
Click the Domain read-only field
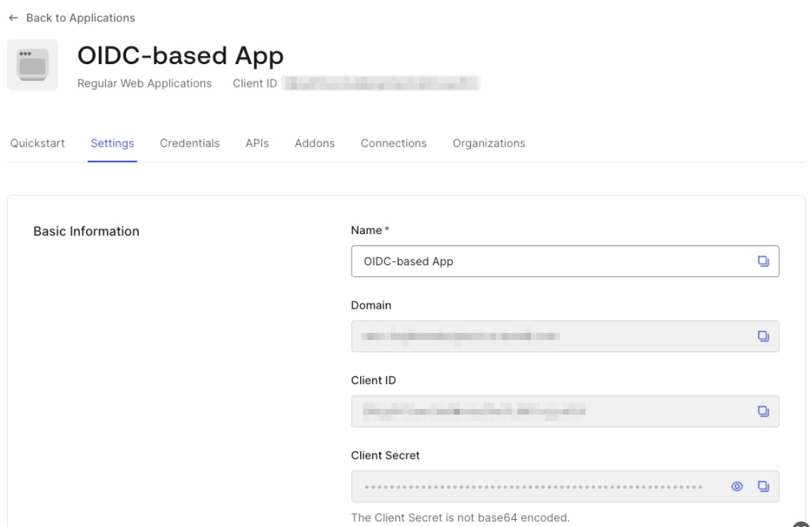click(x=548, y=336)
